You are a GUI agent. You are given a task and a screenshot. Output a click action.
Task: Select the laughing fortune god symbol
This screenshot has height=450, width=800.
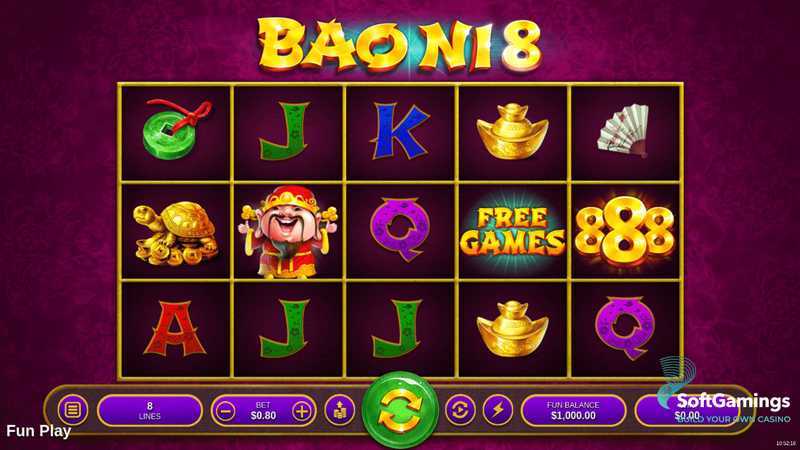[x=288, y=231]
